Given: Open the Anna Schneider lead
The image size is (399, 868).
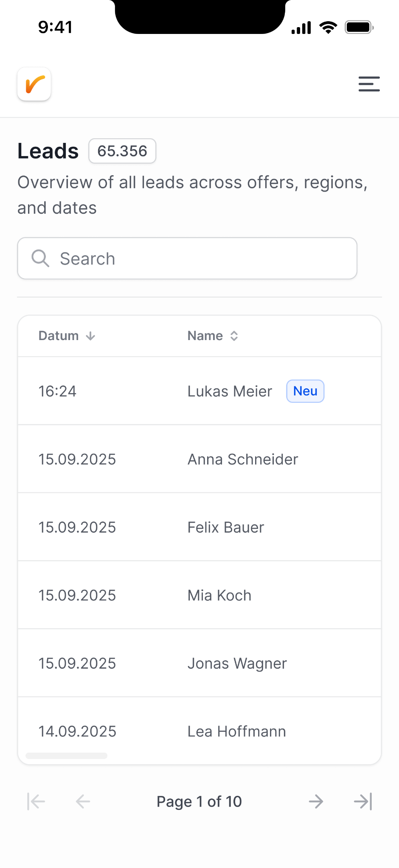Looking at the screenshot, I should pos(199,459).
